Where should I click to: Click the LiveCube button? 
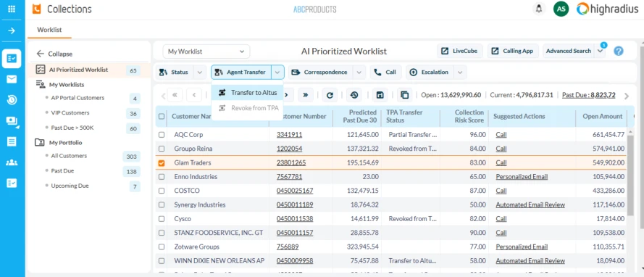pos(459,51)
